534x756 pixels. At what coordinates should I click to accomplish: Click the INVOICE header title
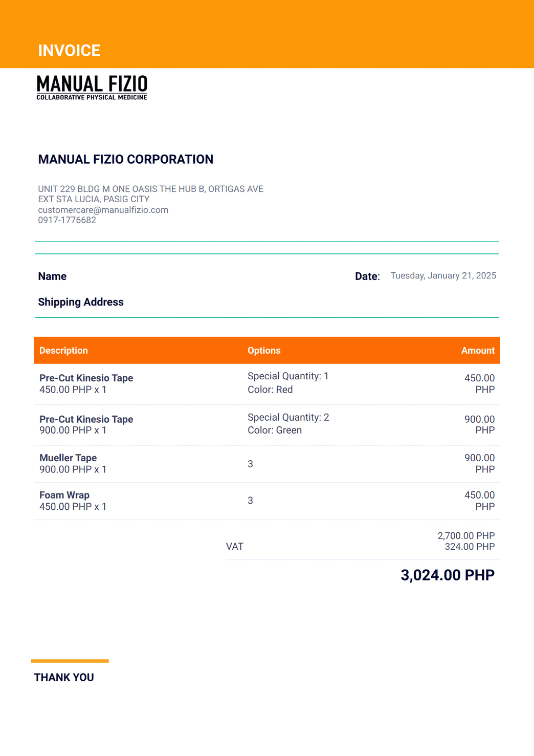[x=69, y=51]
